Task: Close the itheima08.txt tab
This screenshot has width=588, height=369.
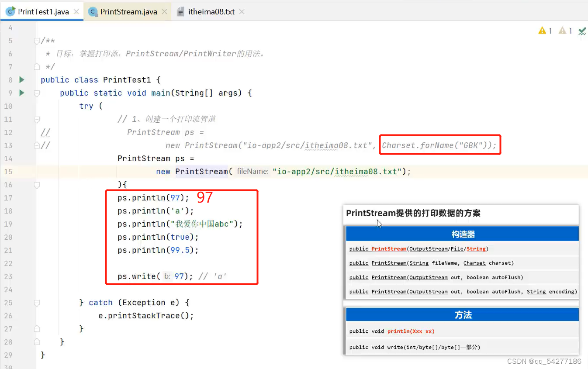Action: [x=242, y=12]
